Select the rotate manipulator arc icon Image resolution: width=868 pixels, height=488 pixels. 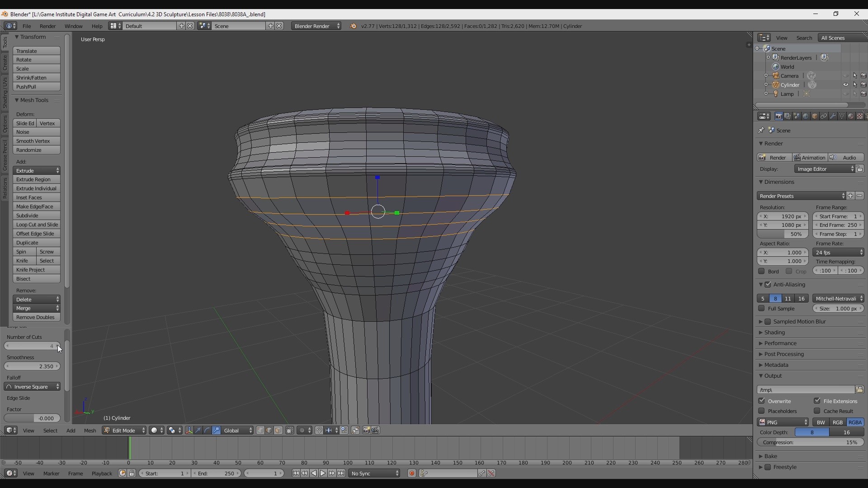click(x=208, y=431)
